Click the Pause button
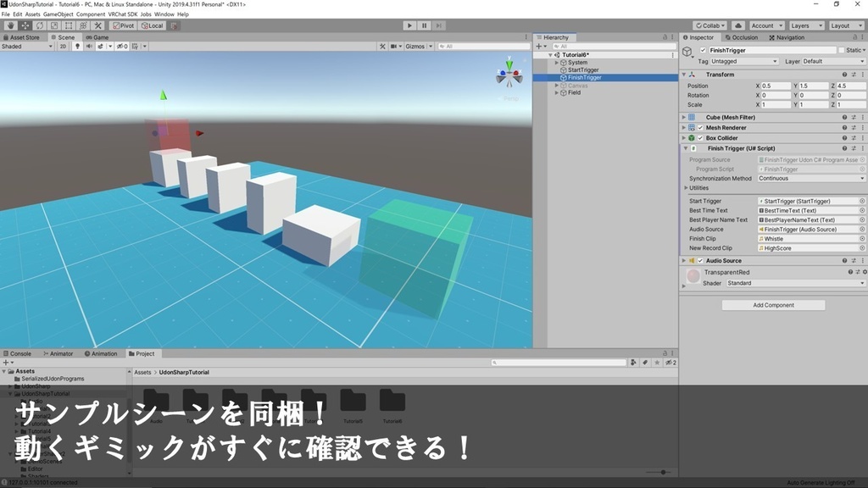The width and height of the screenshot is (868, 488). (422, 25)
